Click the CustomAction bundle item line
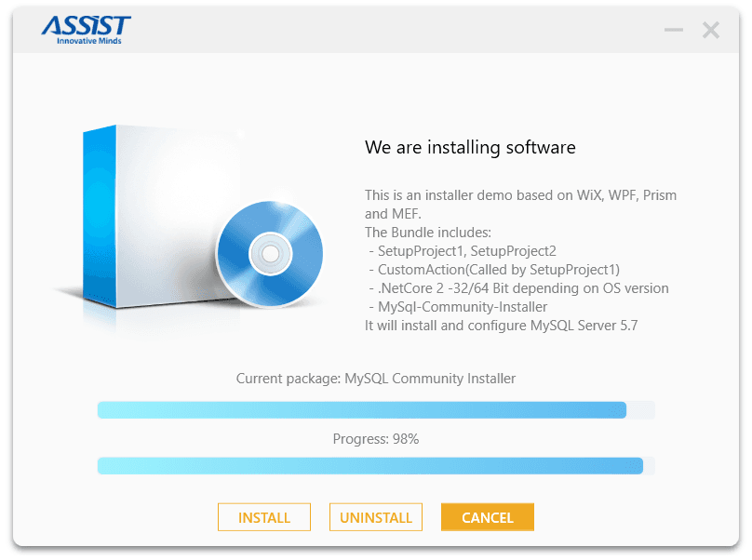This screenshot has height=560, width=752. (494, 270)
